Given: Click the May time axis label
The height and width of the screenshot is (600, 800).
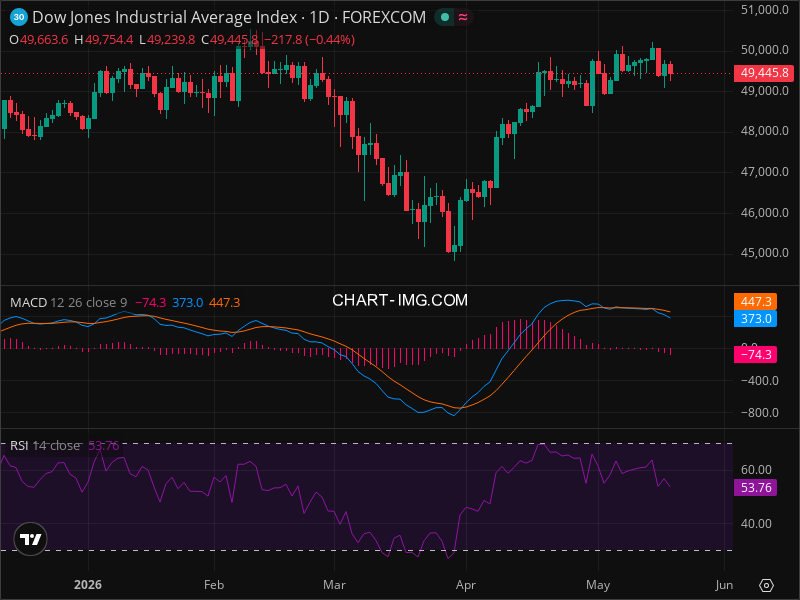Looking at the screenshot, I should point(598,585).
